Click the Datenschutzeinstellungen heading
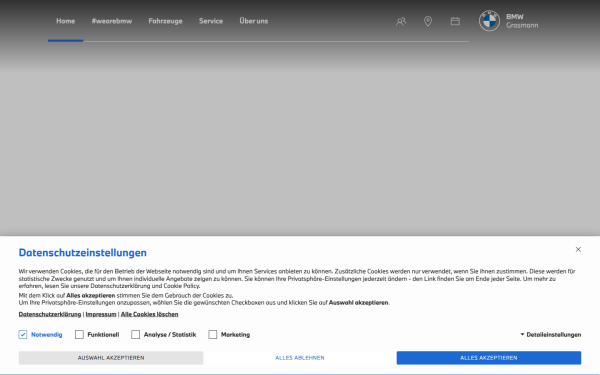The width and height of the screenshot is (600, 375). [83, 253]
